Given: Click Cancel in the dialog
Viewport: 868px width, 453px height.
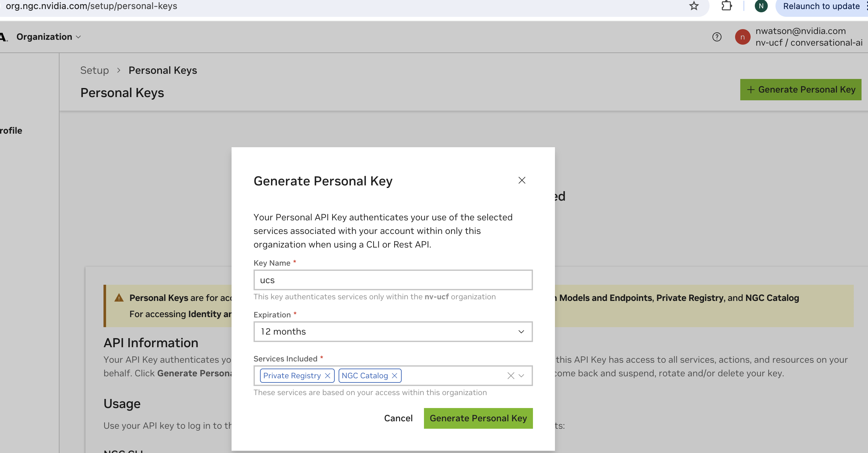Looking at the screenshot, I should point(398,418).
